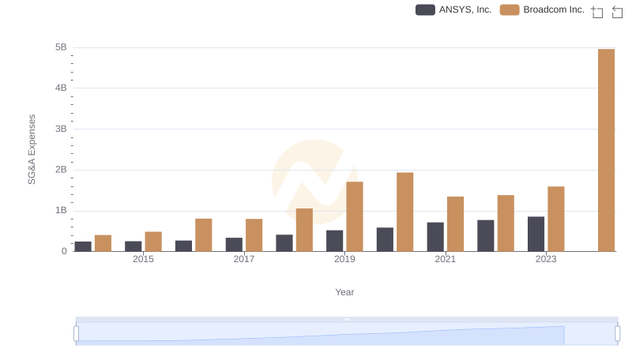Click the 2017 x-axis label

click(244, 259)
